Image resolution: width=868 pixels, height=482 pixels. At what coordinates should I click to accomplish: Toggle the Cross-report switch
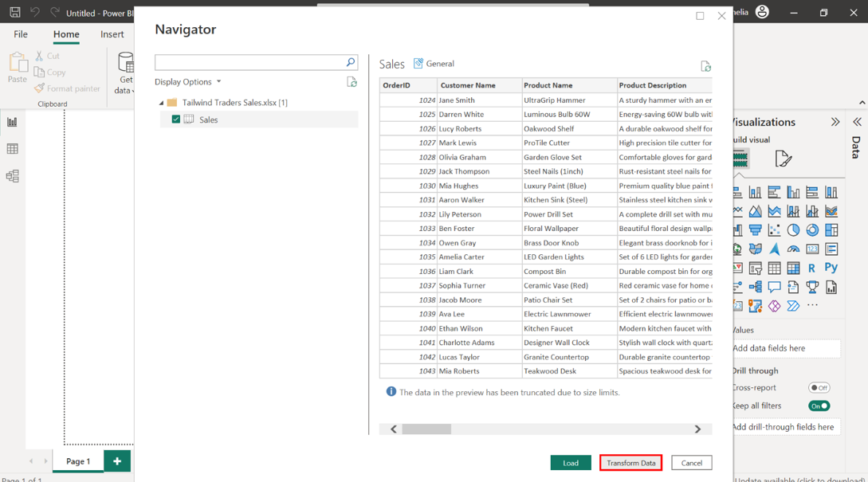(x=819, y=388)
